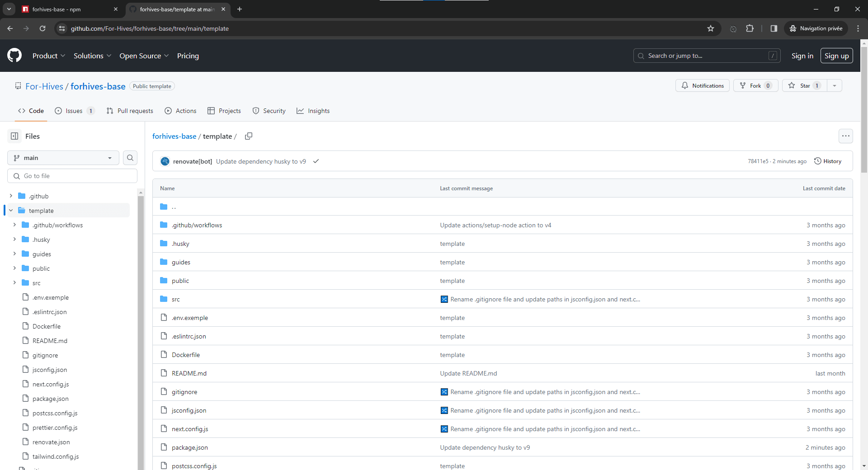Bookmark this page with the star icon
868x470 pixels.
tap(711, 28)
